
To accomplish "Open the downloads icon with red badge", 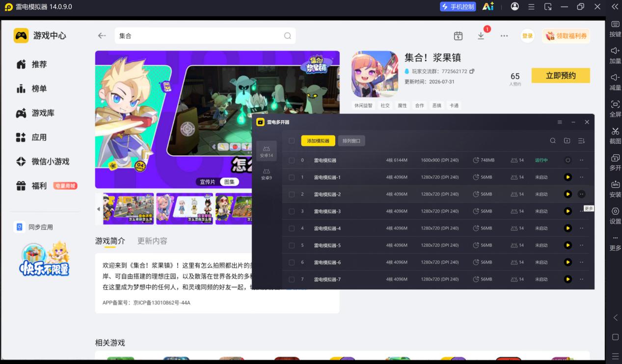I will pyautogui.click(x=481, y=36).
